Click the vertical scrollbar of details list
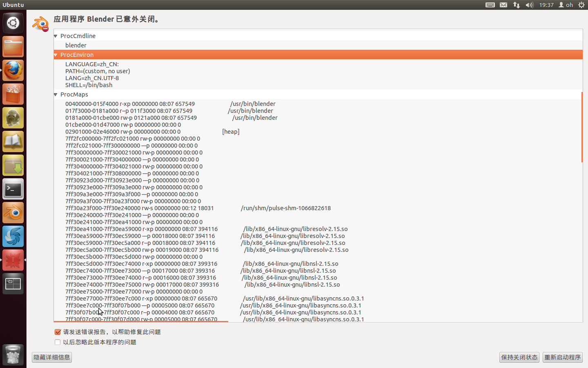This screenshot has height=368, width=588. click(582, 127)
